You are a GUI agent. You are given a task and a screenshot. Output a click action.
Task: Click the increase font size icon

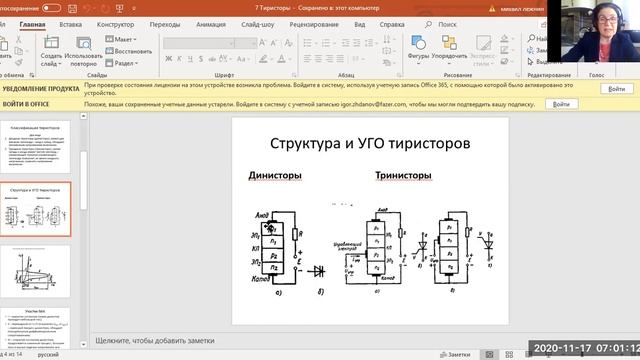tap(262, 43)
